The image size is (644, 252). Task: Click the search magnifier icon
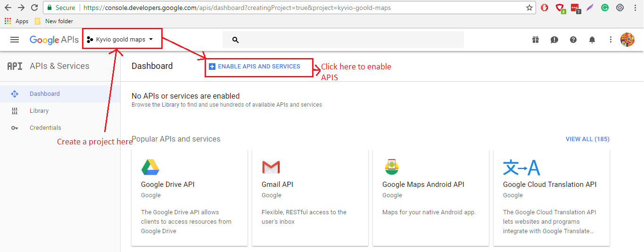236,40
